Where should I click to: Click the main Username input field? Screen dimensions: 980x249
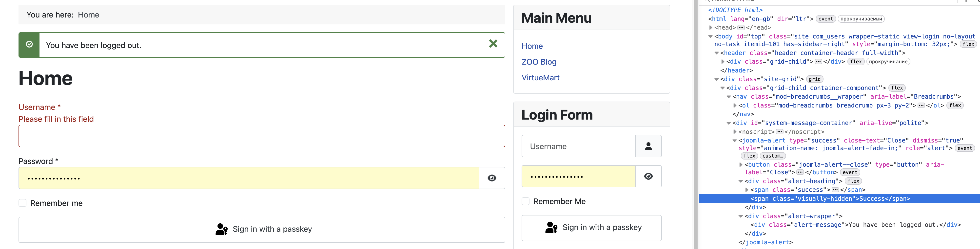tap(262, 136)
